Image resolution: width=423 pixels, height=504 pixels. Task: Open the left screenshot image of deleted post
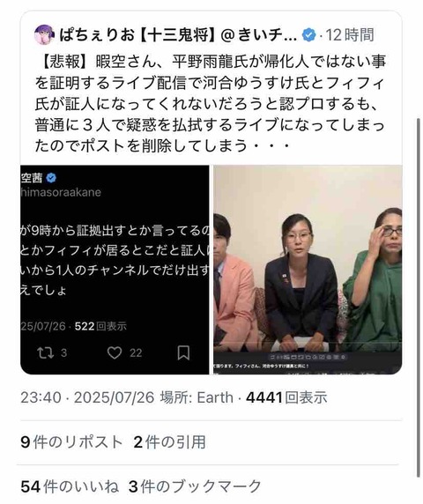[x=115, y=270]
